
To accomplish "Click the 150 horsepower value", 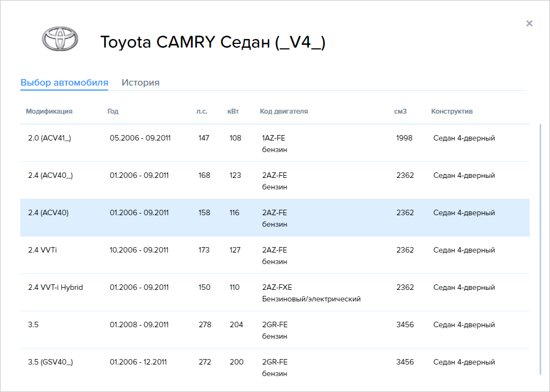I will pyautogui.click(x=204, y=287).
